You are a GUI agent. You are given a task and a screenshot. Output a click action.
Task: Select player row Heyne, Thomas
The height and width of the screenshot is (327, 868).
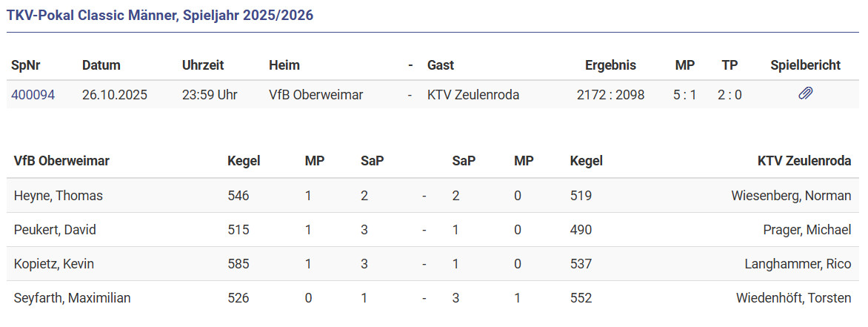point(59,196)
